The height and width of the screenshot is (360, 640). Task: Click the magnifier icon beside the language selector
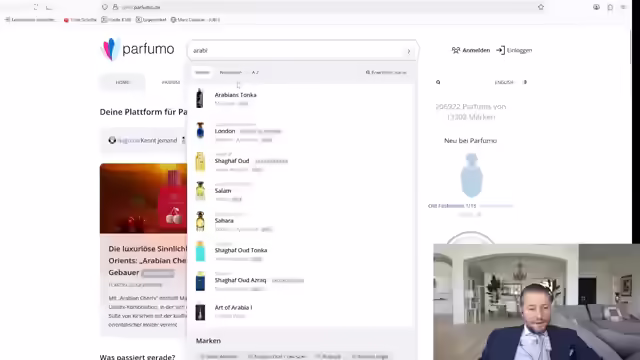[438, 82]
